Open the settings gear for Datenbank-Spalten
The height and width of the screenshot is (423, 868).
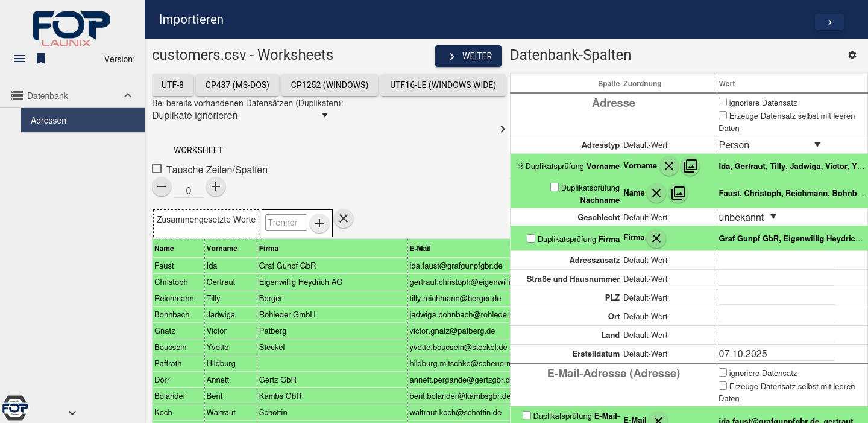[x=852, y=55]
